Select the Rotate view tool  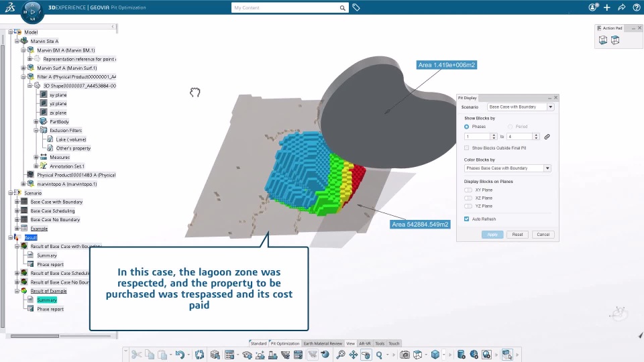(366, 355)
